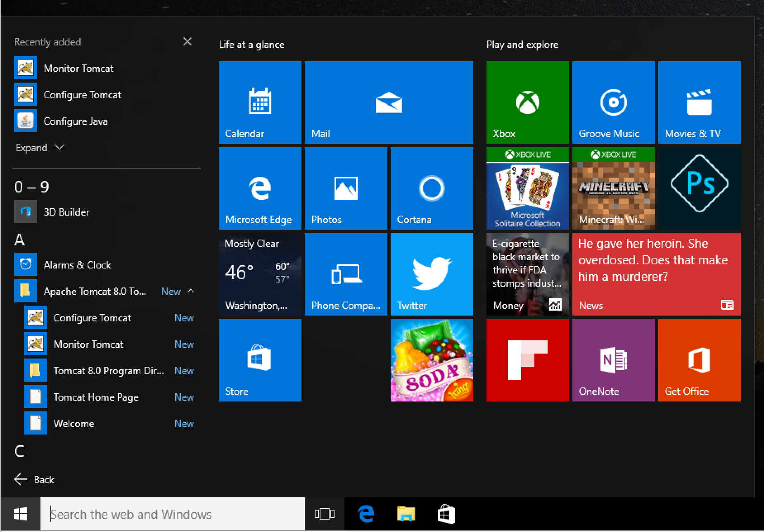Click the A letter header

click(x=19, y=240)
